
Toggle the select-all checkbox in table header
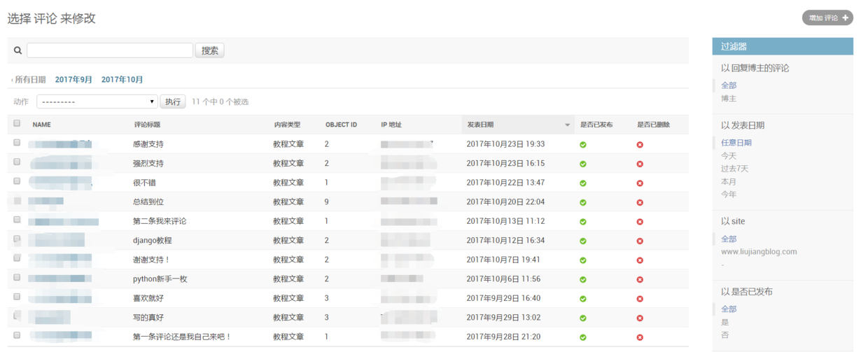click(17, 123)
